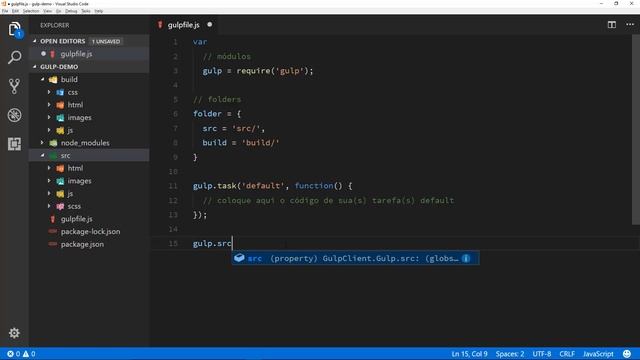Expand scss folder arrow

(x=49, y=206)
